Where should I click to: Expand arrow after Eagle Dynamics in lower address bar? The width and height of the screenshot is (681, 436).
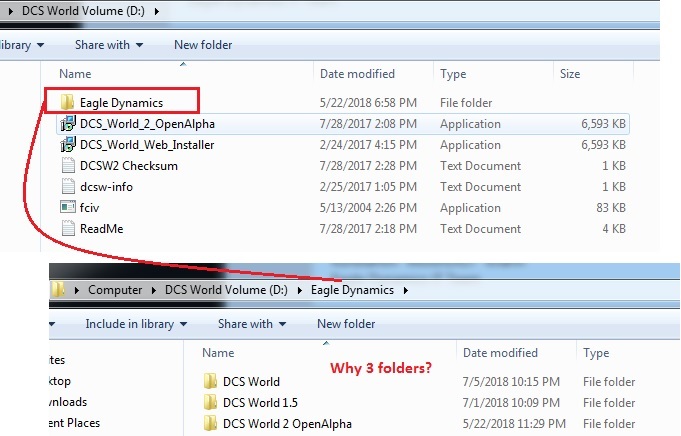406,290
